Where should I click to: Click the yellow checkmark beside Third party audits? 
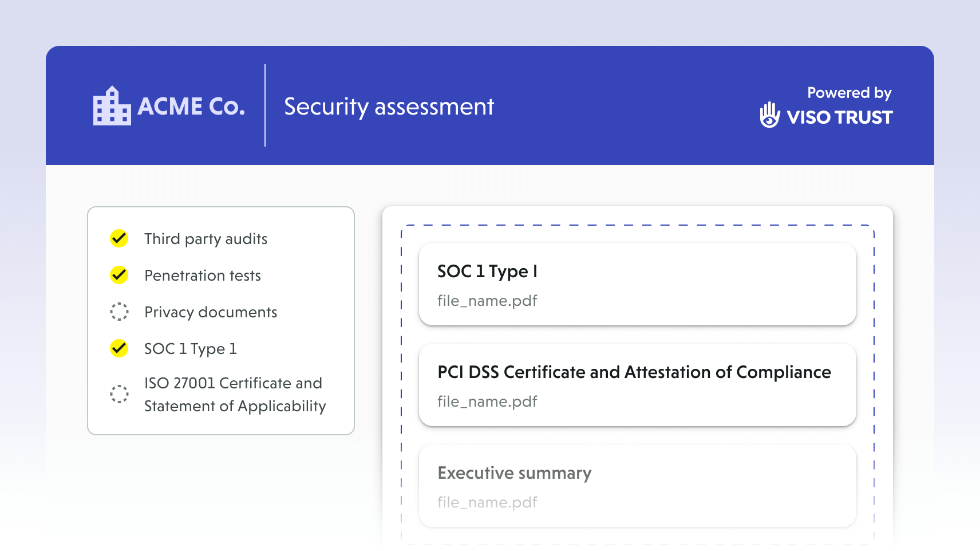[118, 239]
